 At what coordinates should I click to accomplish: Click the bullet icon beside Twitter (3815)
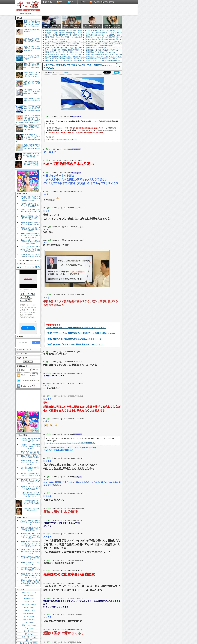click(x=17, y=598)
